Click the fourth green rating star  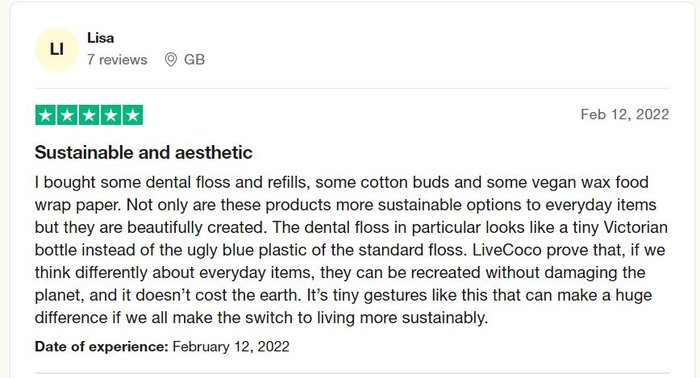tap(111, 115)
